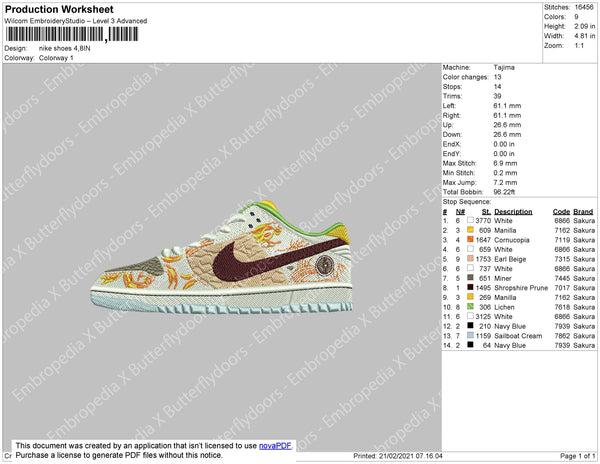Image resolution: width=600 pixels, height=464 pixels.
Task: Select the Miner color swatch
Action: [470, 278]
